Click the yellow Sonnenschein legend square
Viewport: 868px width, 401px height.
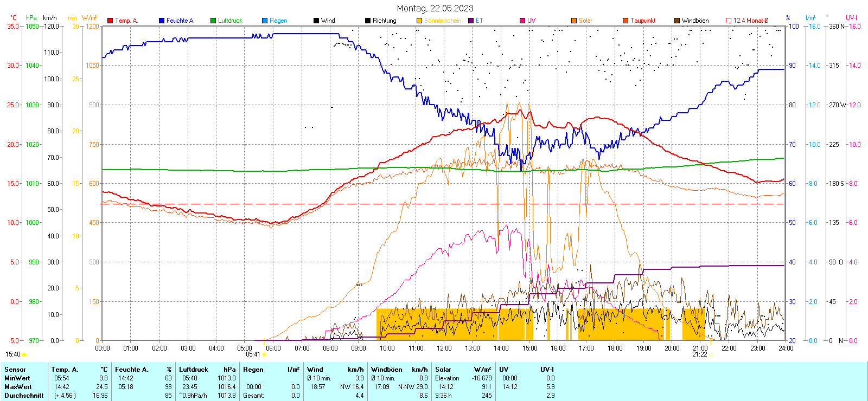419,21
